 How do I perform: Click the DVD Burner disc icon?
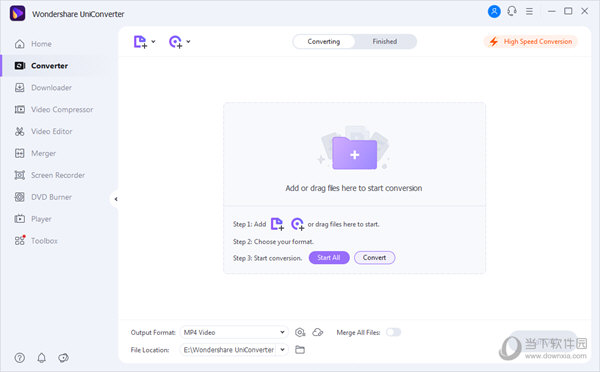point(20,197)
